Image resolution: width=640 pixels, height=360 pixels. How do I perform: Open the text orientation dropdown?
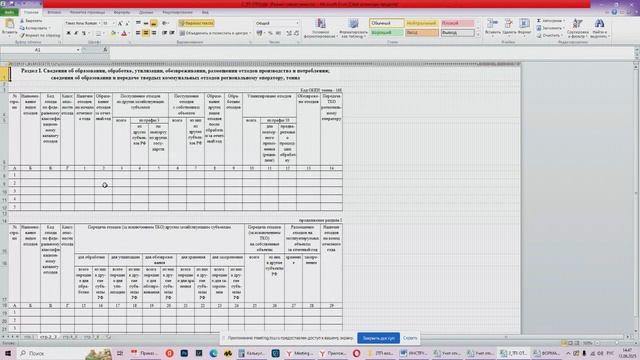[x=165, y=23]
